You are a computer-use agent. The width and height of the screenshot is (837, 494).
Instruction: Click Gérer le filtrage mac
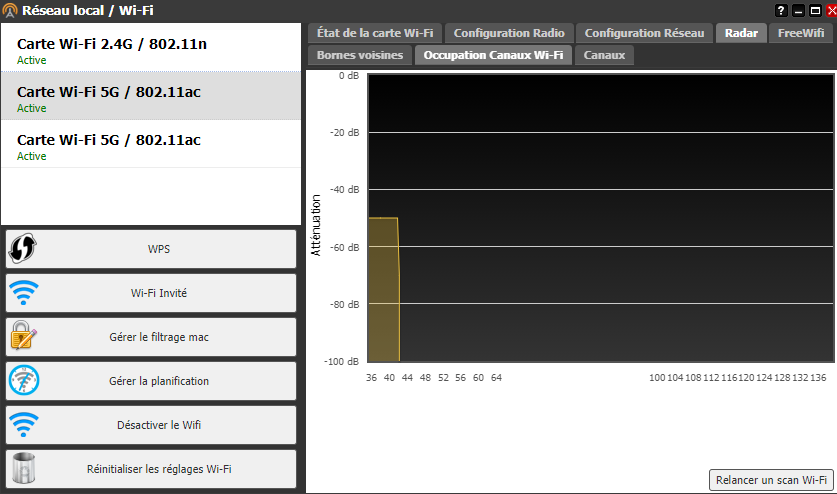pyautogui.click(x=151, y=337)
